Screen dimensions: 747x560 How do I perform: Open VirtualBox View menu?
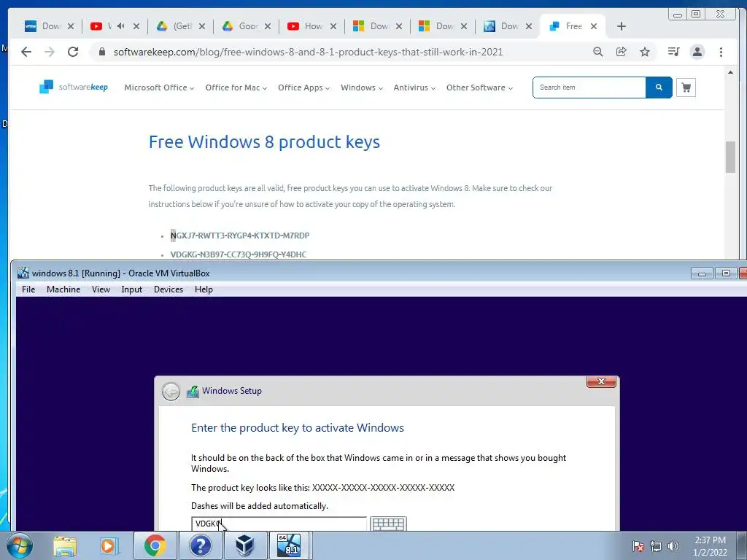pyautogui.click(x=101, y=289)
